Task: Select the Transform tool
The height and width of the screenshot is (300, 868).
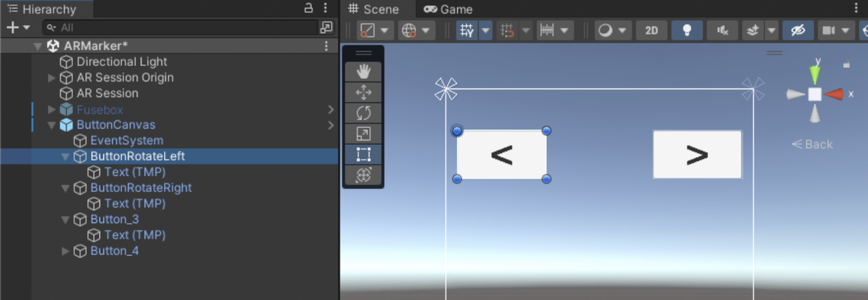Action: pyautogui.click(x=364, y=175)
